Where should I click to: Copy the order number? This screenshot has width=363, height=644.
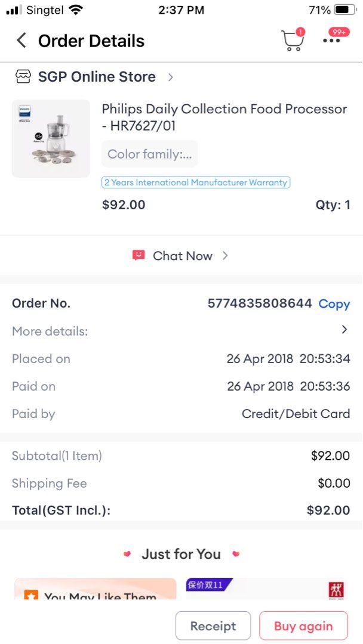point(334,304)
